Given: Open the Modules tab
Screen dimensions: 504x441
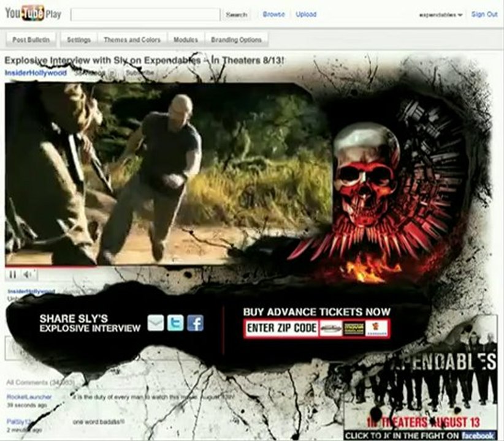Looking at the screenshot, I should click(x=185, y=40).
